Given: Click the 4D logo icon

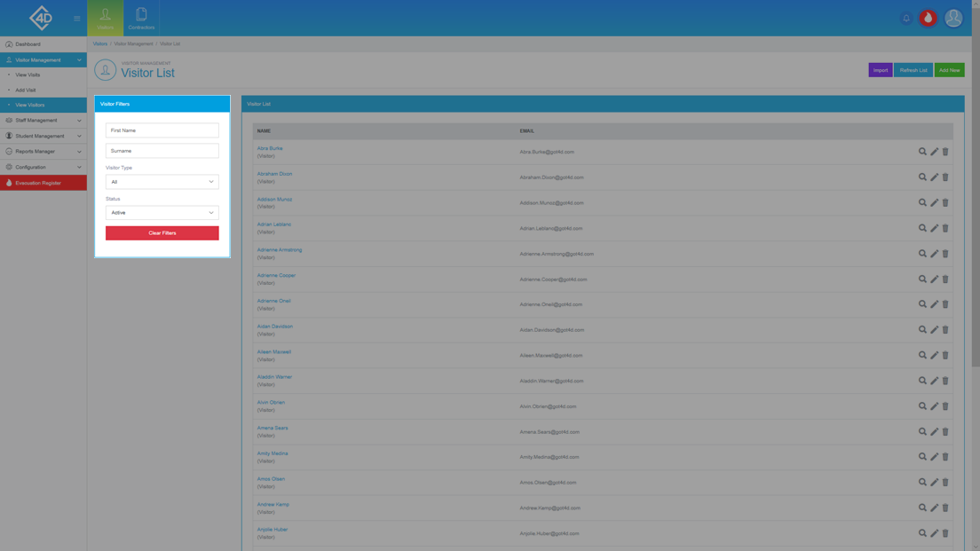Looking at the screenshot, I should pyautogui.click(x=41, y=18).
